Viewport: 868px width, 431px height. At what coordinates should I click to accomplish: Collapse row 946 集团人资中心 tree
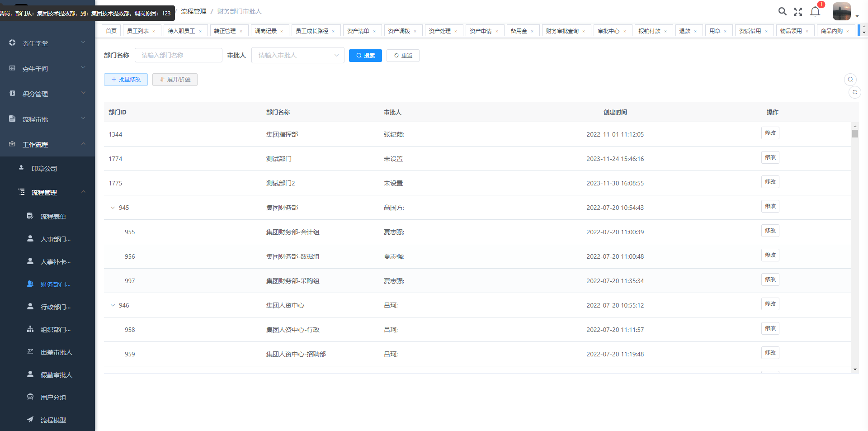pos(113,305)
